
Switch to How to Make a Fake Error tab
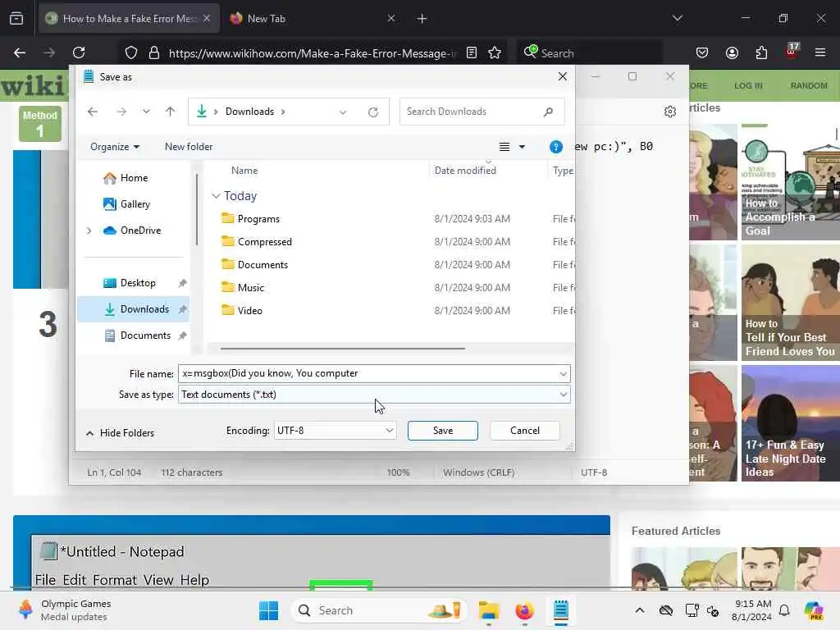(x=129, y=19)
